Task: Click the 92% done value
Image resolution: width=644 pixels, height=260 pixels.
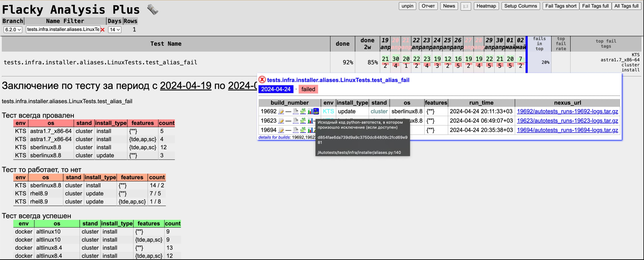Action: pos(348,62)
